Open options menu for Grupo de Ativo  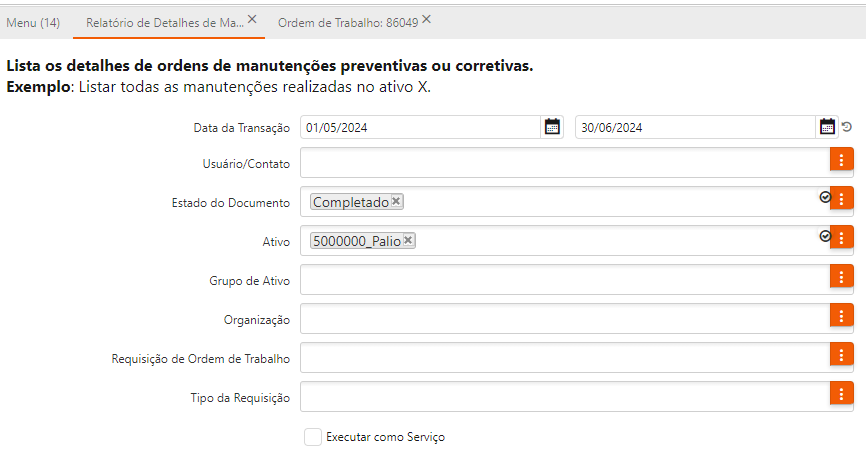[x=841, y=277]
